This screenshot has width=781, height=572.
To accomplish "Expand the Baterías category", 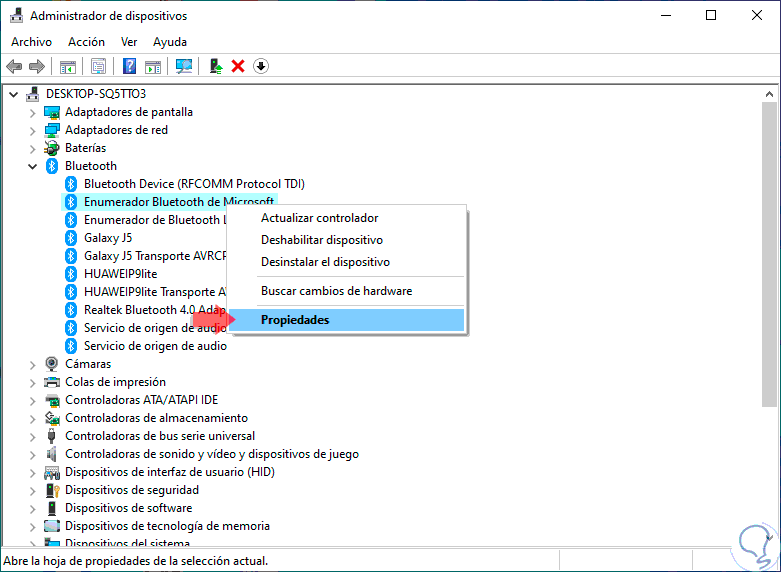I will coord(33,149).
